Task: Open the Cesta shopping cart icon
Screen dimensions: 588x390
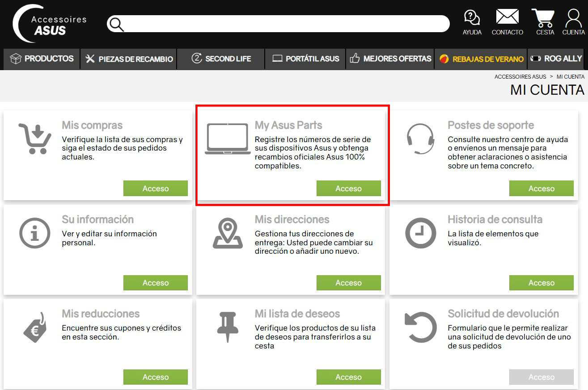Action: pos(545,22)
